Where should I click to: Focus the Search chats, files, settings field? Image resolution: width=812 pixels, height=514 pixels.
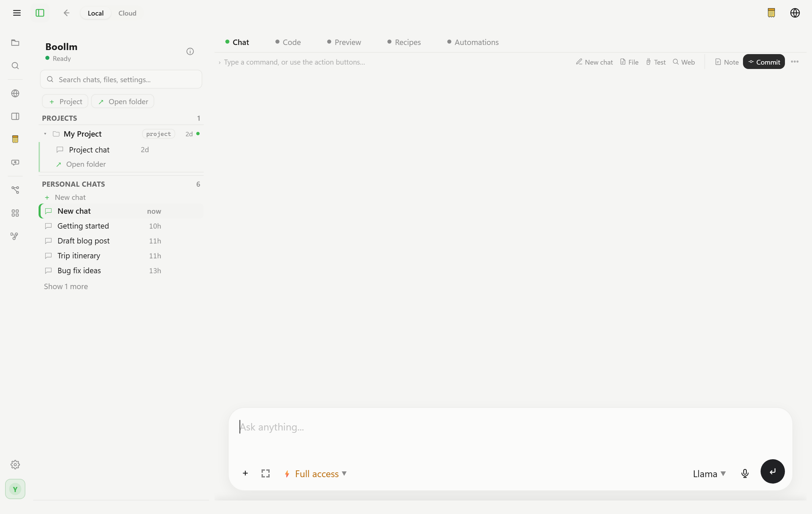(121, 79)
